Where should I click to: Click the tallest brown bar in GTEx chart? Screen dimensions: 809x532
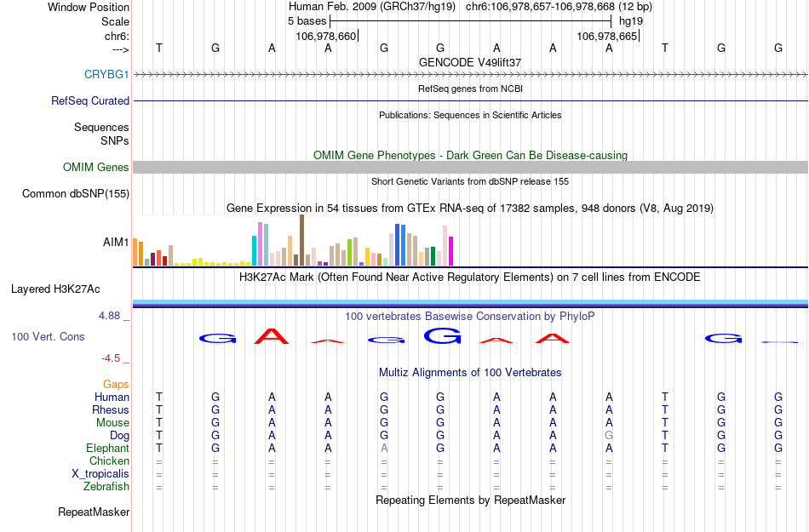tap(301, 240)
